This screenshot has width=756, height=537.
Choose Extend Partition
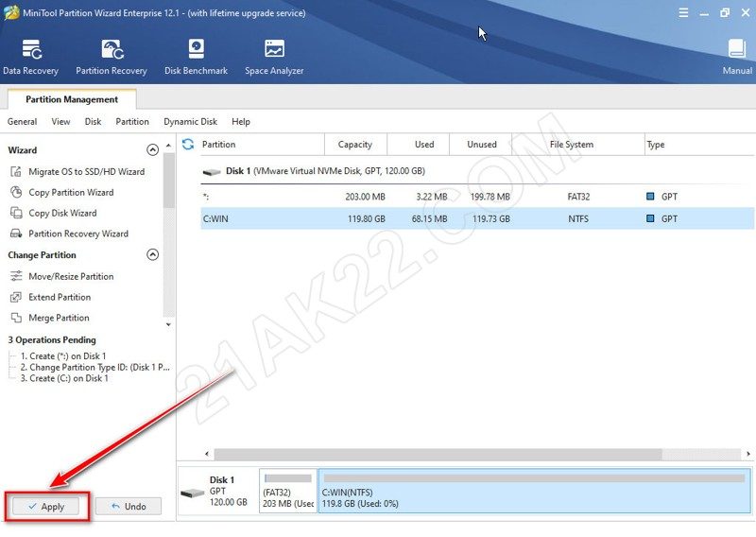[60, 297]
